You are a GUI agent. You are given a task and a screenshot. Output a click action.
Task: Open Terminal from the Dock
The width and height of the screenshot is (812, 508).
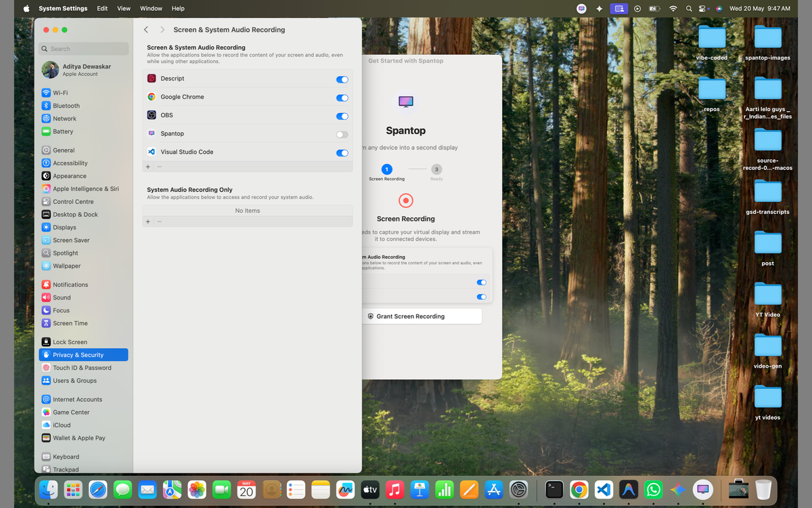coord(554,489)
